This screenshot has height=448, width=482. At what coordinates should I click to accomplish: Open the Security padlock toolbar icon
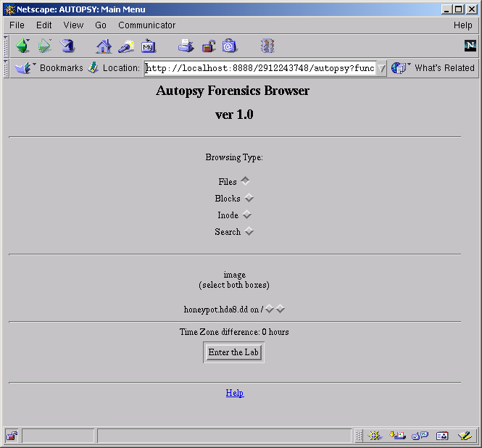tap(209, 46)
